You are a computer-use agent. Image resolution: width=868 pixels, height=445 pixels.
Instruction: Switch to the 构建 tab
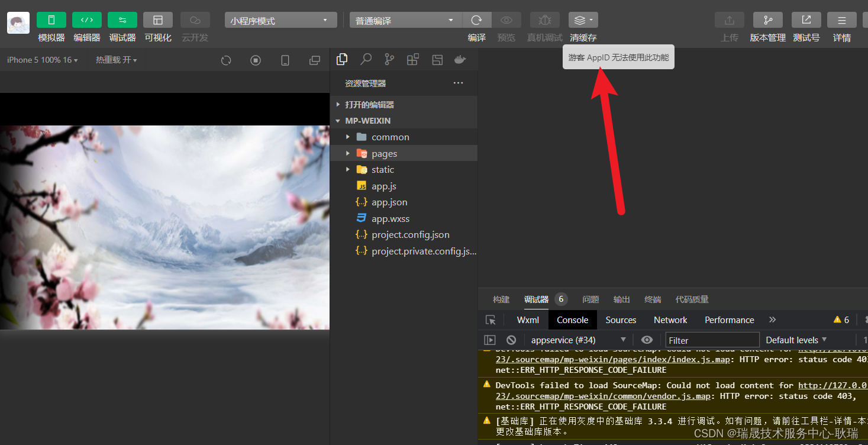point(501,299)
